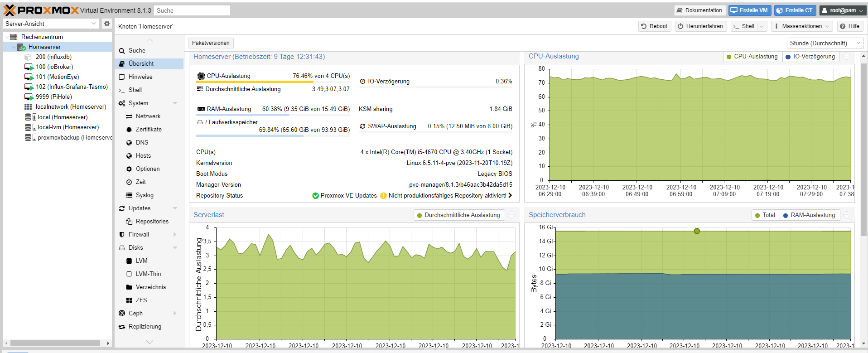
Task: Open Verzeichnis directory page
Action: click(151, 287)
